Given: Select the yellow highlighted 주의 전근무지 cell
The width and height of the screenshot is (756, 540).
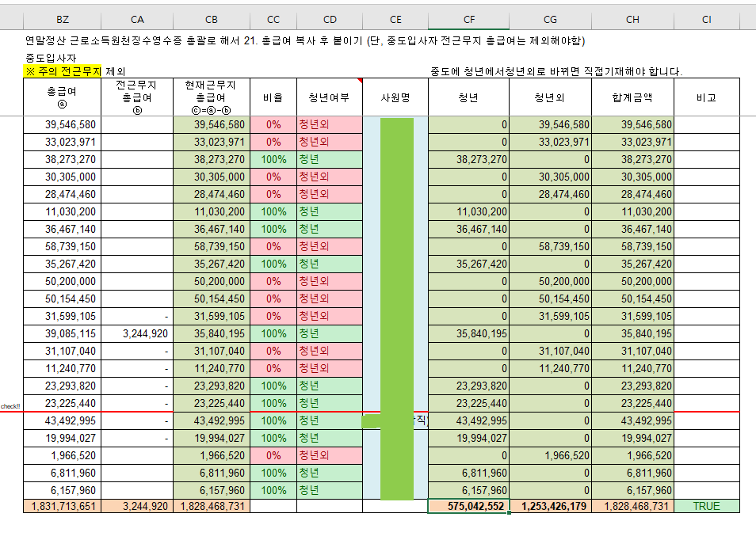Looking at the screenshot, I should [63, 71].
